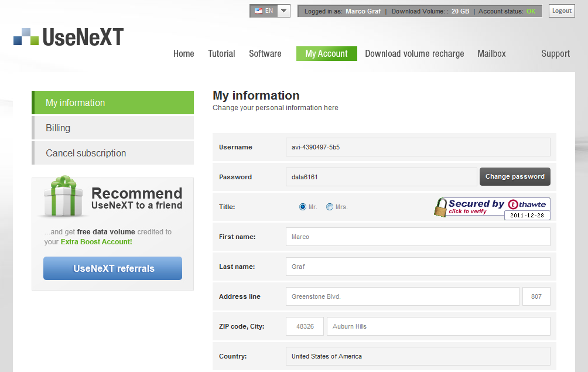Click the First name input field
Image resolution: width=588 pixels, height=372 pixels.
[418, 237]
